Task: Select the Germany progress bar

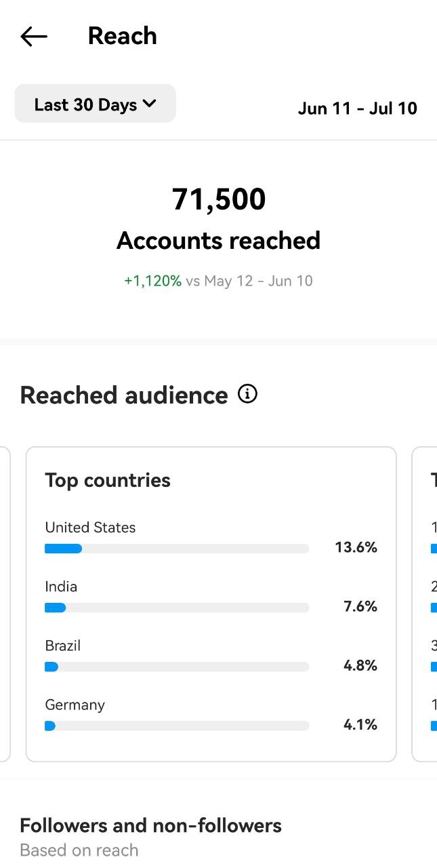Action: (177, 726)
